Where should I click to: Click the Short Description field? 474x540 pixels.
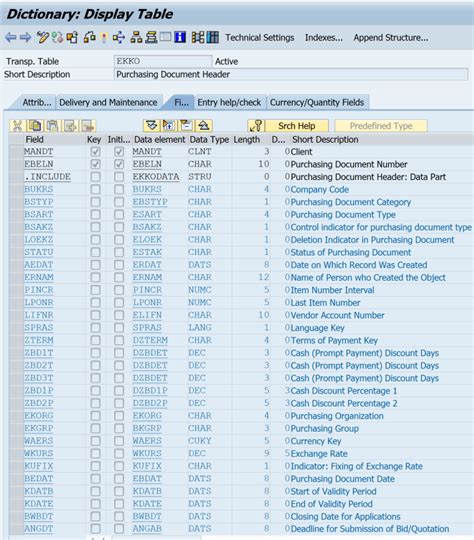290,74
